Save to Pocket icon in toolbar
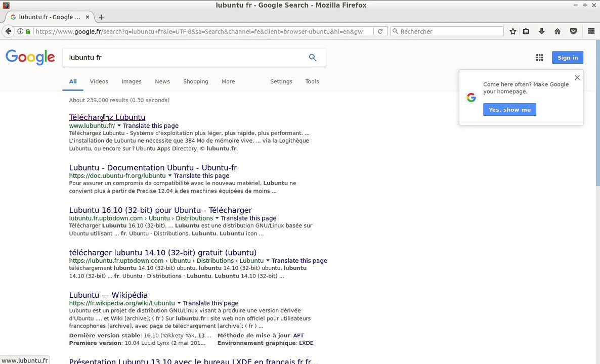Image resolution: width=600 pixels, height=364 pixels. [x=573, y=31]
